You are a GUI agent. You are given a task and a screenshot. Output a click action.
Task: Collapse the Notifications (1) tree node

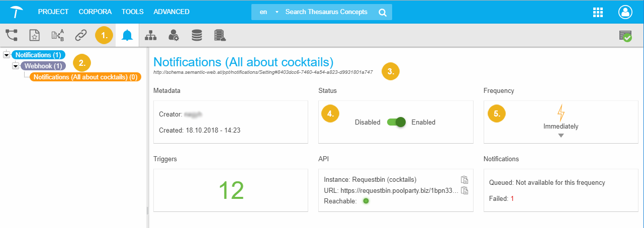click(x=7, y=55)
